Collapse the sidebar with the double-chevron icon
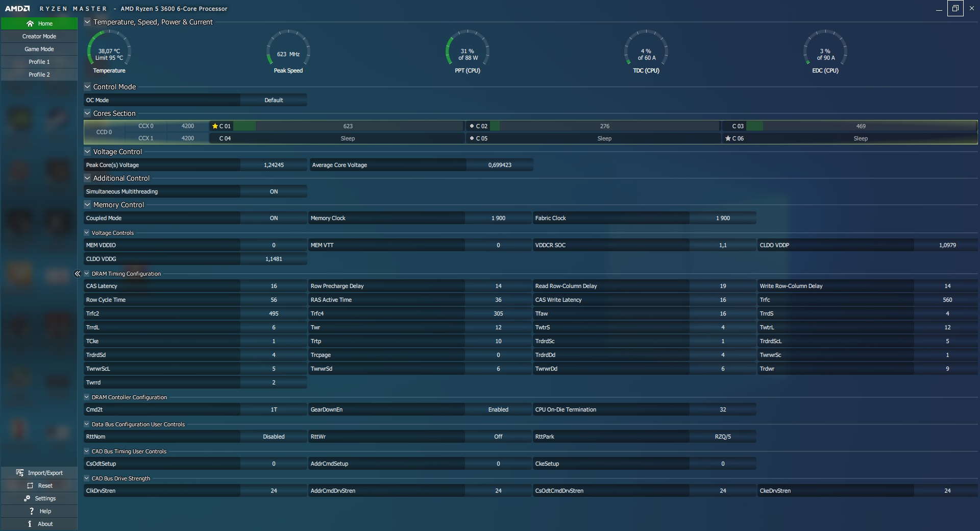Screen dimensions: 980x531 click(x=78, y=274)
